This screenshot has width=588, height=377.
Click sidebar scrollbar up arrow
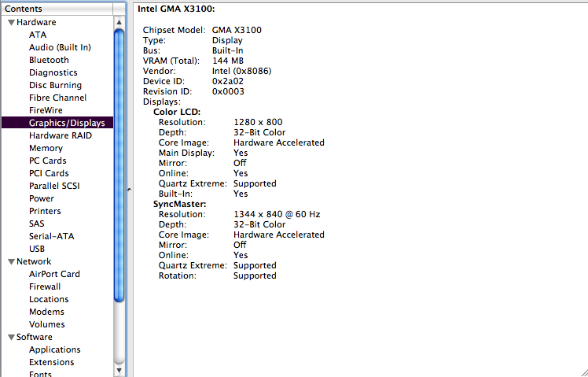click(x=119, y=22)
